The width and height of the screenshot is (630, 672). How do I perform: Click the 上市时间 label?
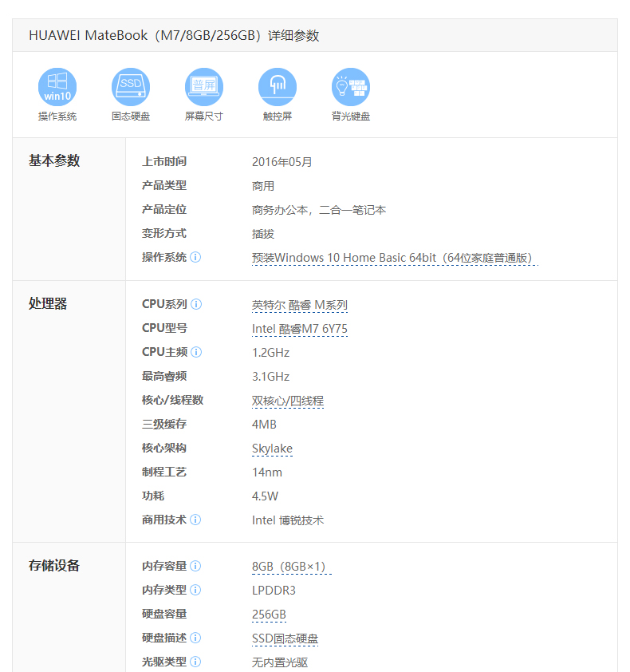[x=164, y=161]
